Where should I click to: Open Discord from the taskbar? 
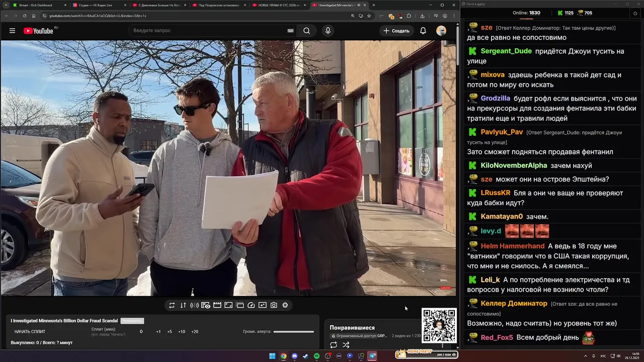click(294, 356)
